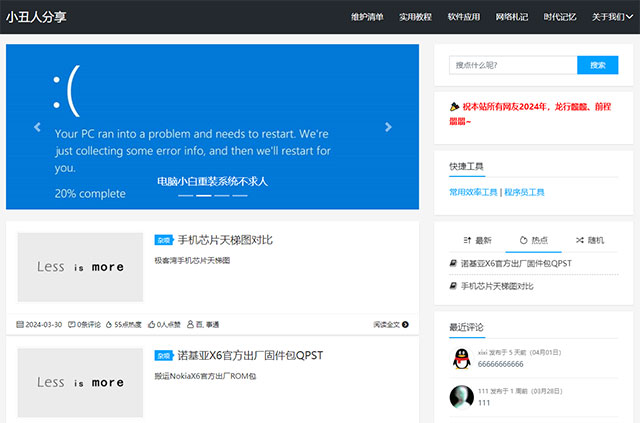The image size is (640, 423).
Task: Click the 小丑人分享 site logo
Action: point(36,17)
